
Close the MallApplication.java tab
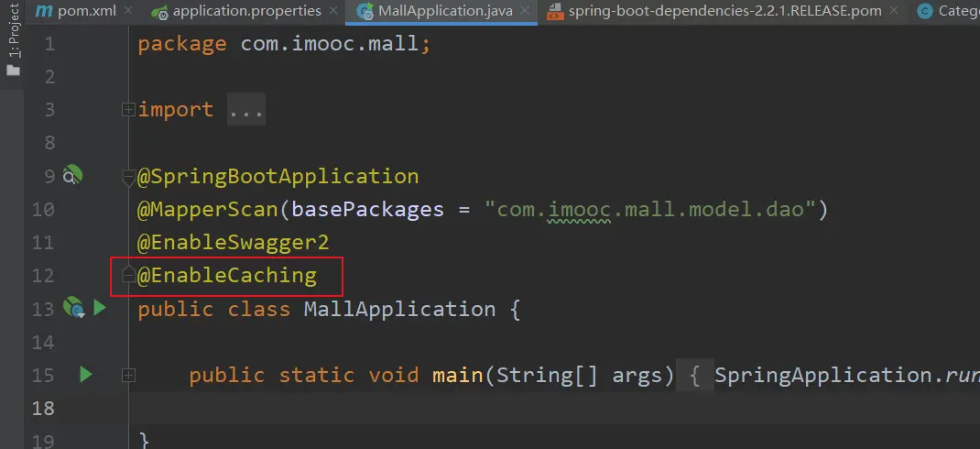click(x=527, y=11)
